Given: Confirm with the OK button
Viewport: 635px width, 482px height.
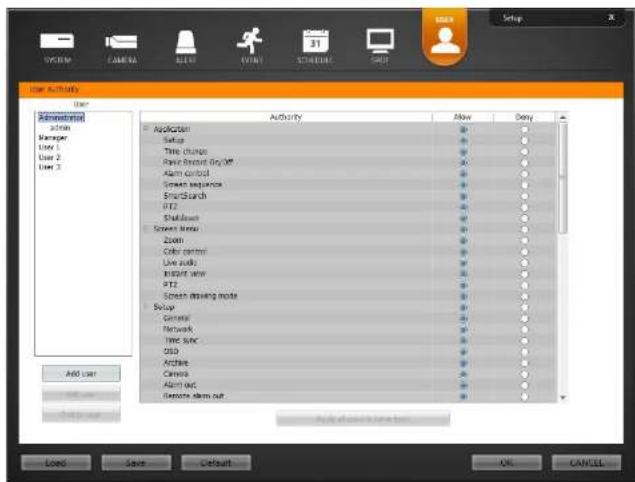Looking at the screenshot, I should tap(507, 463).
